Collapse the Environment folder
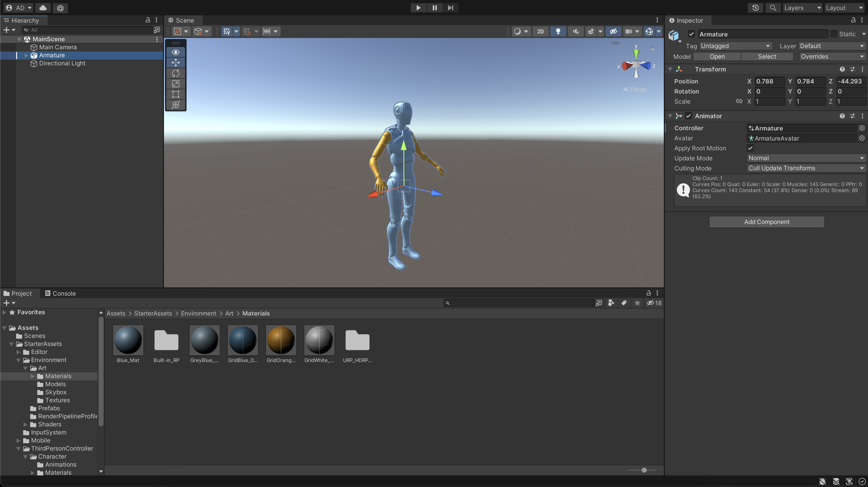The height and width of the screenshot is (487, 868). [18, 360]
